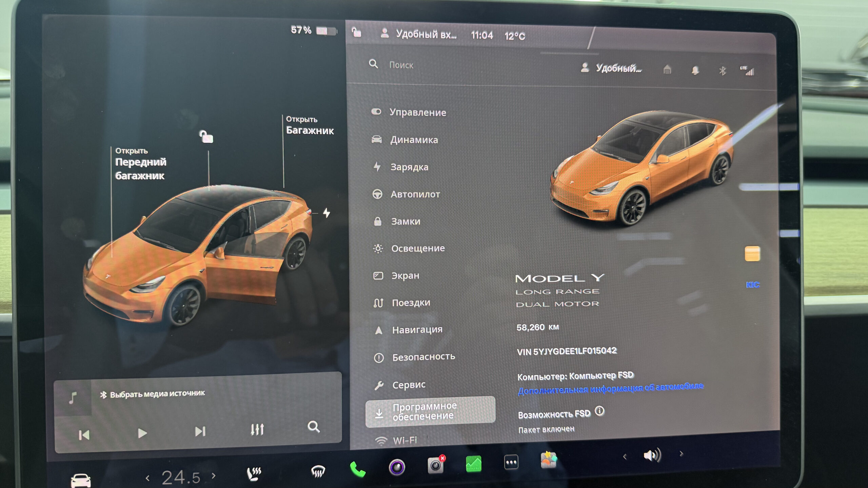Open the Wi-Fi settings section
868x488 pixels.
coord(396,440)
